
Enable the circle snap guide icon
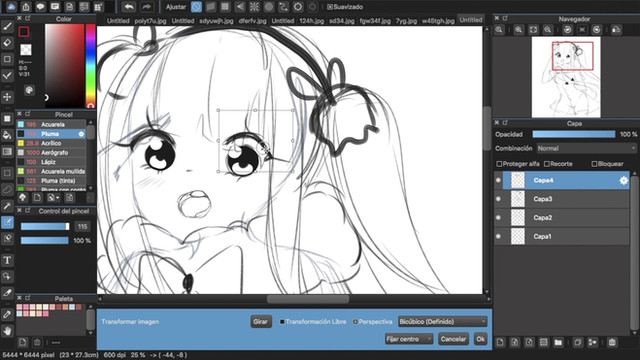point(269,7)
